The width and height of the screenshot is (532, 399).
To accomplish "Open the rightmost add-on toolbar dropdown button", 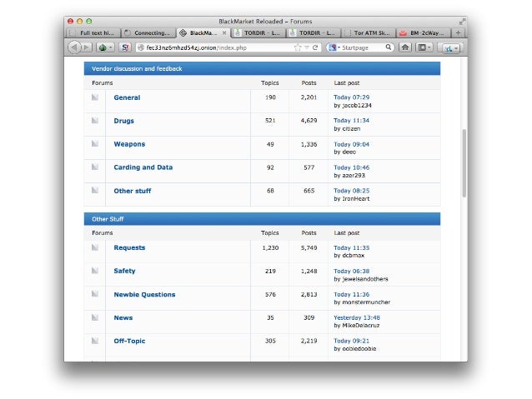I will 451,47.
